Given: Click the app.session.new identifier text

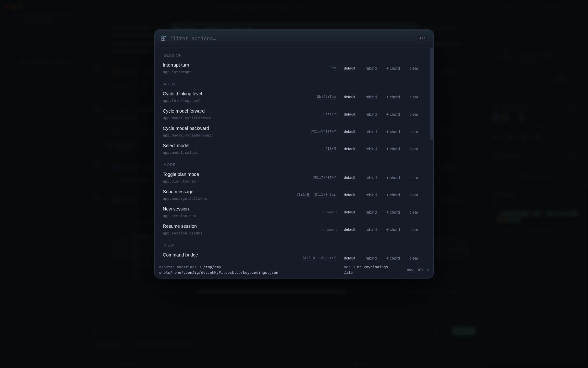Looking at the screenshot, I should pos(179,216).
